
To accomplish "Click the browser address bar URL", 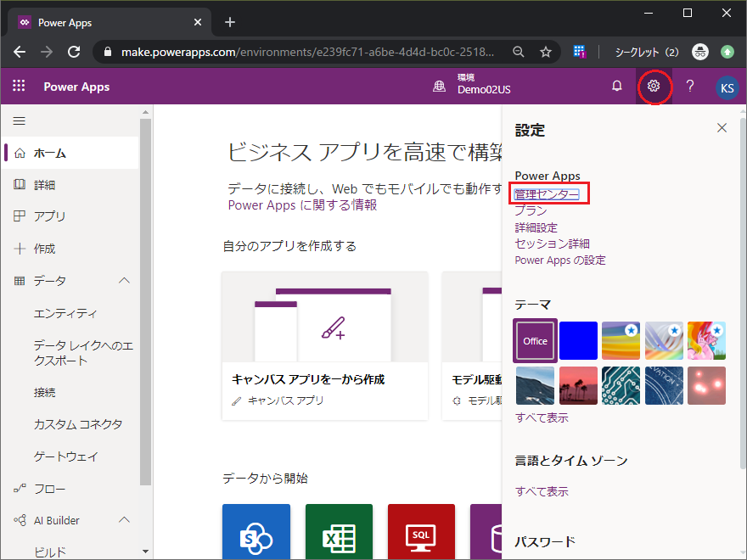I will 307,52.
